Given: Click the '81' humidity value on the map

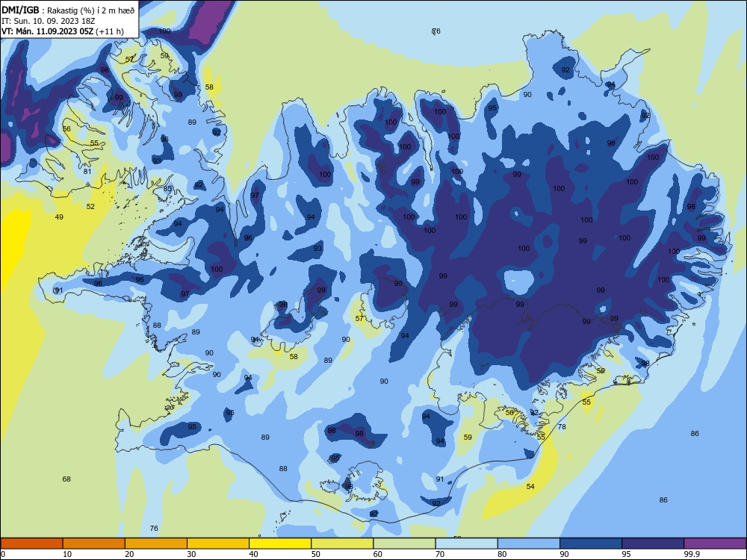Looking at the screenshot, I should click(x=87, y=172).
